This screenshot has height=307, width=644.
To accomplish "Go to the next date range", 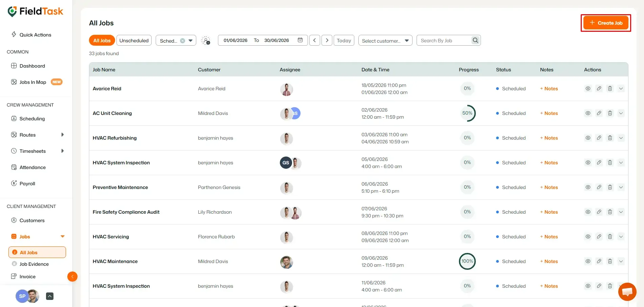I will [327, 40].
